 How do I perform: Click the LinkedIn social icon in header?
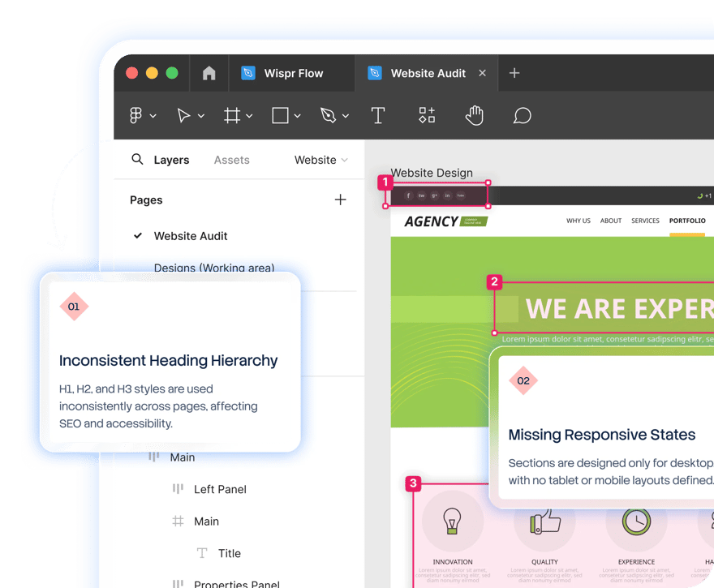(448, 195)
